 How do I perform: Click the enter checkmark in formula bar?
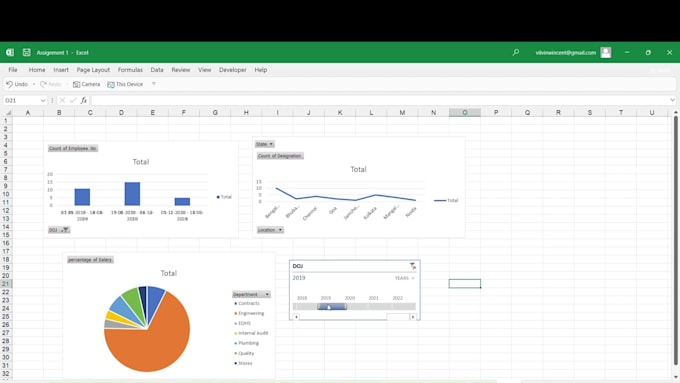pos(73,100)
